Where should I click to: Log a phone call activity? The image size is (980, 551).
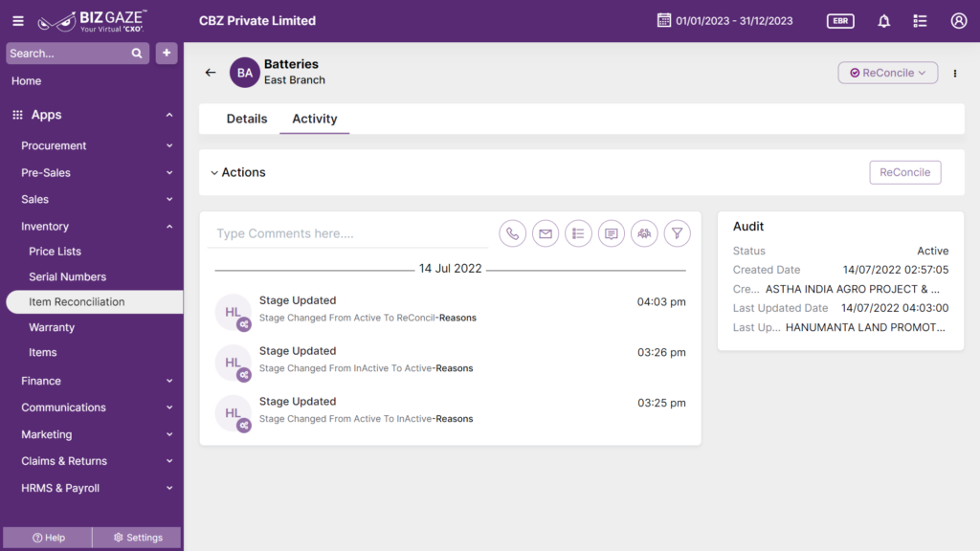tap(513, 233)
